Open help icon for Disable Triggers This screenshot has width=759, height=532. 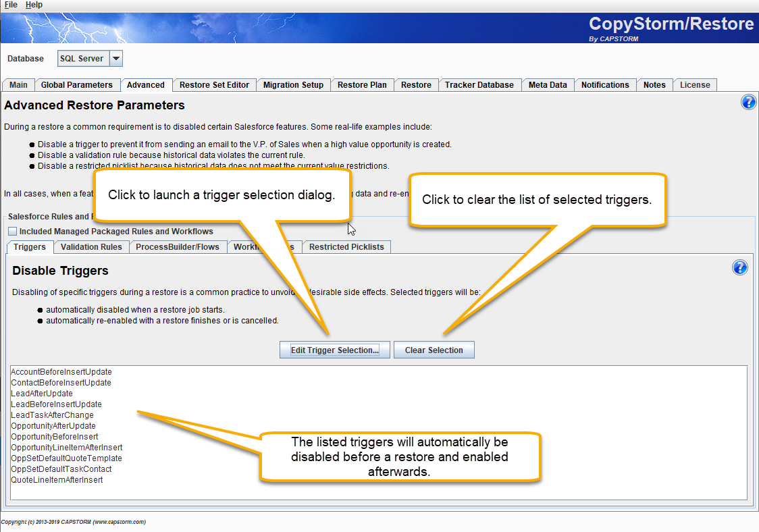[x=739, y=267]
